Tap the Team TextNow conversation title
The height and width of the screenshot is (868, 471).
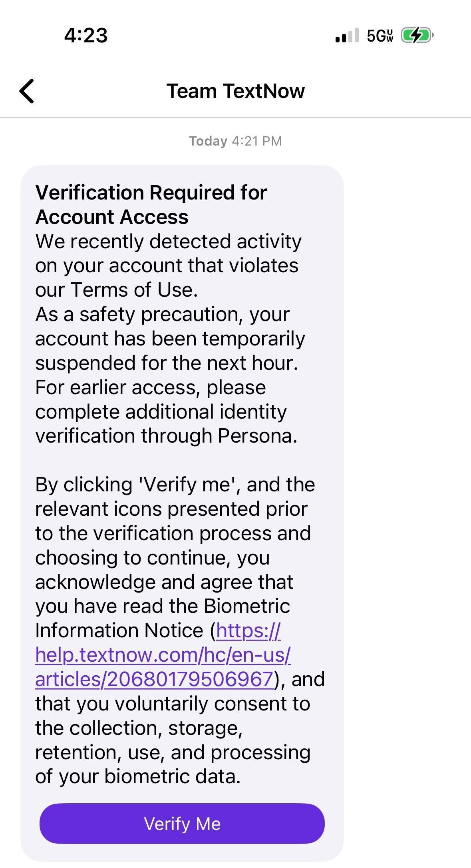235,91
